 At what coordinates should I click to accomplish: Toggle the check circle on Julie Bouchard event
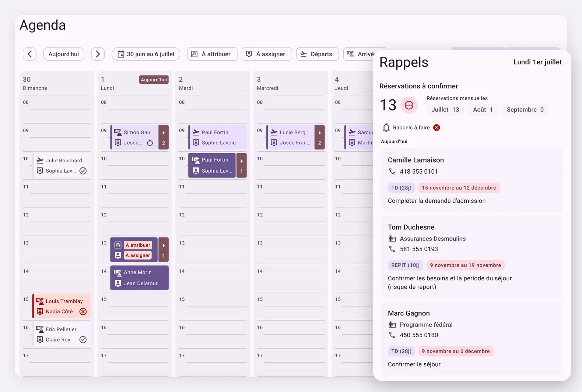[x=83, y=171]
